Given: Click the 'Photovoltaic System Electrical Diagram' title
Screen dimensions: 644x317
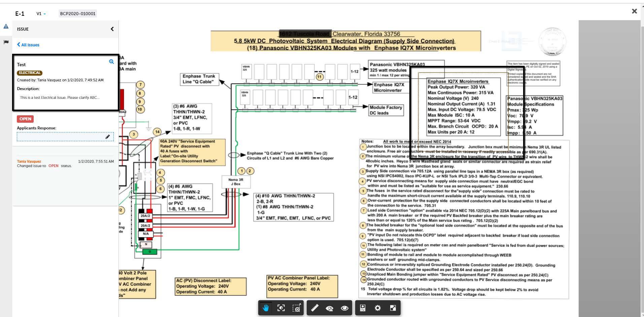Looking at the screenshot, I should point(344,41).
